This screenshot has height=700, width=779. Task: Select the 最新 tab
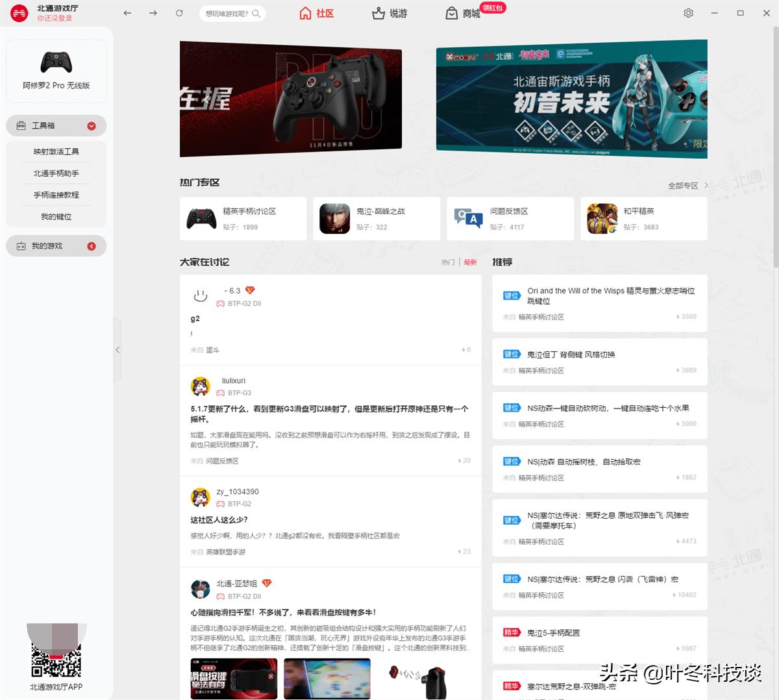point(470,262)
